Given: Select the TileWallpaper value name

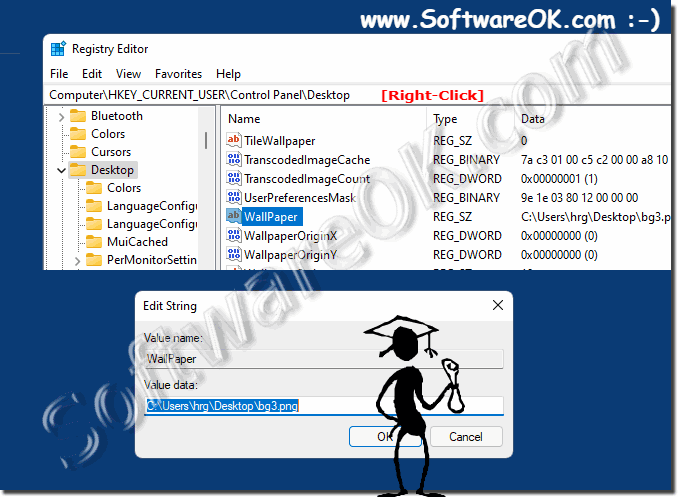Looking at the screenshot, I should pos(280,141).
